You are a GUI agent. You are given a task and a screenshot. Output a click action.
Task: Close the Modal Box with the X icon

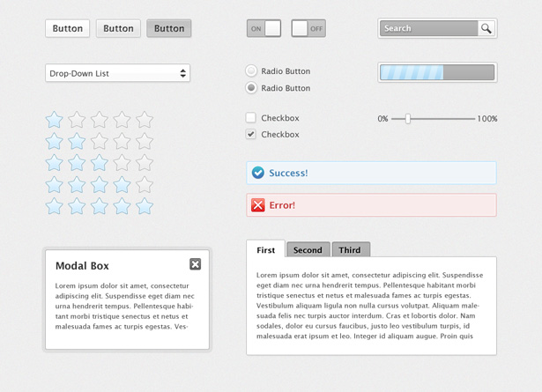click(196, 264)
